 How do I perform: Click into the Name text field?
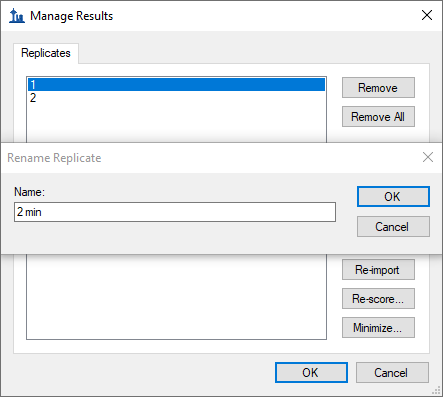[175, 212]
